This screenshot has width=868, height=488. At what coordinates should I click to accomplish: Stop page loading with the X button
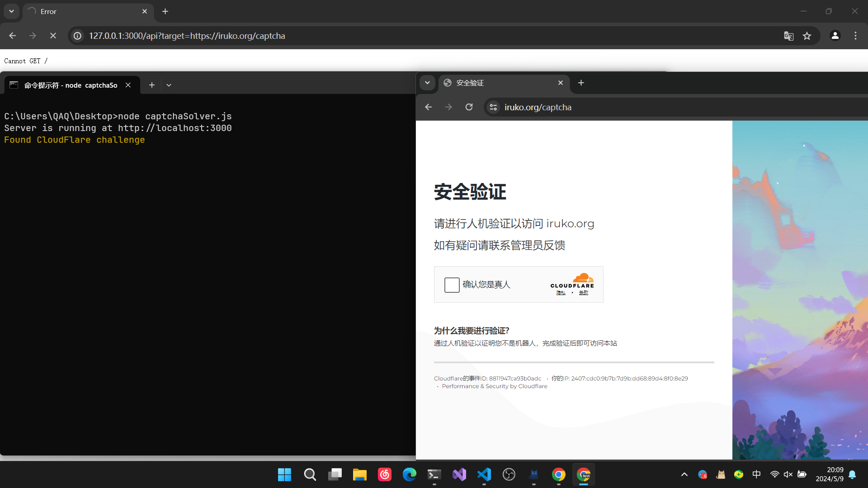pos(53,36)
